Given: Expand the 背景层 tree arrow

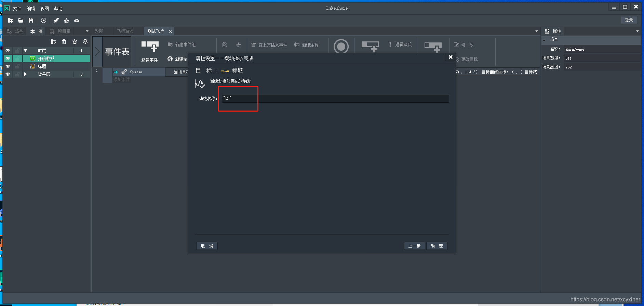Looking at the screenshot, I should click(25, 74).
